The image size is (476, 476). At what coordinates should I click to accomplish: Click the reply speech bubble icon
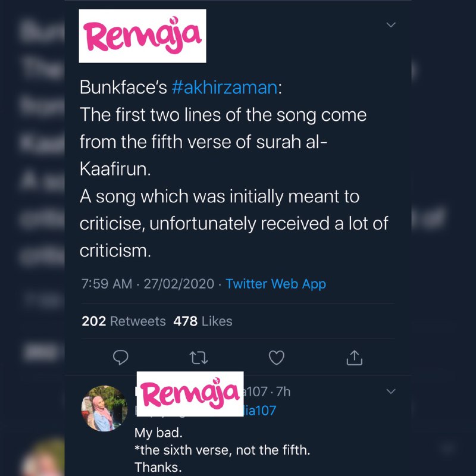(121, 357)
